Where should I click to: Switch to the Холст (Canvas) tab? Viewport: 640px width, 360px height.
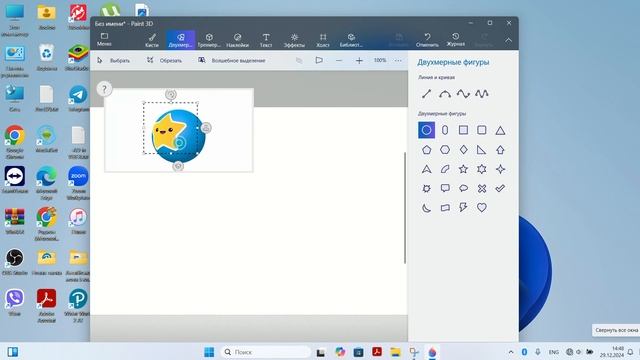322,40
